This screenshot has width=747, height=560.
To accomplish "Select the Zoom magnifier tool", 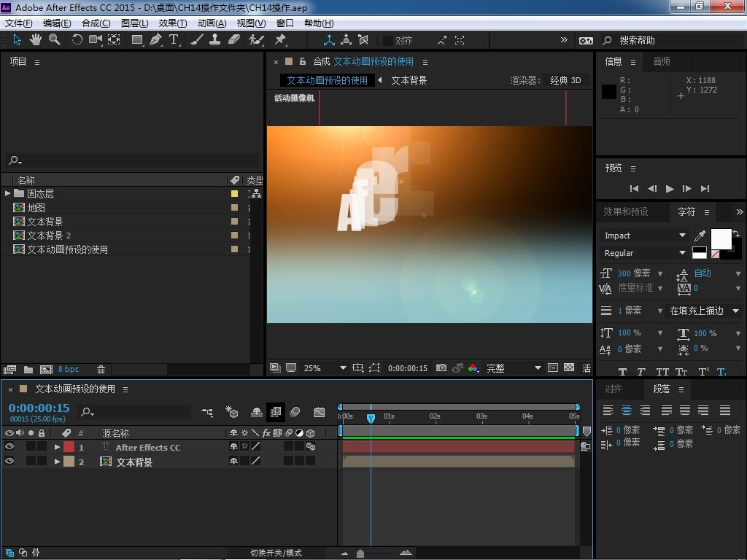I will pyautogui.click(x=54, y=40).
